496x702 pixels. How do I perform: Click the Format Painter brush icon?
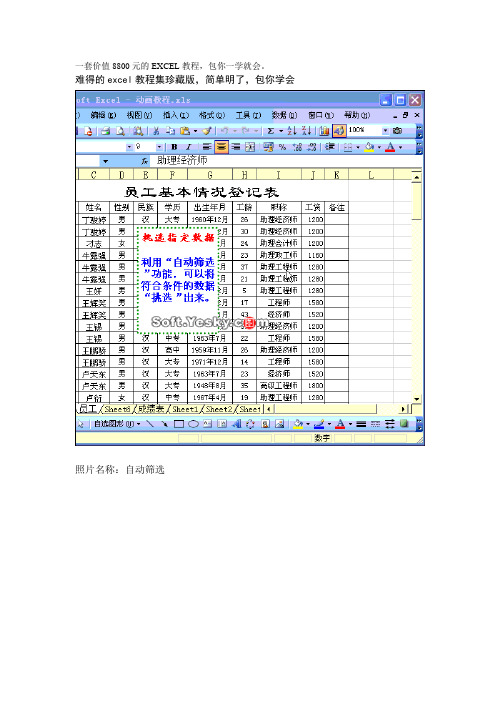(x=207, y=131)
